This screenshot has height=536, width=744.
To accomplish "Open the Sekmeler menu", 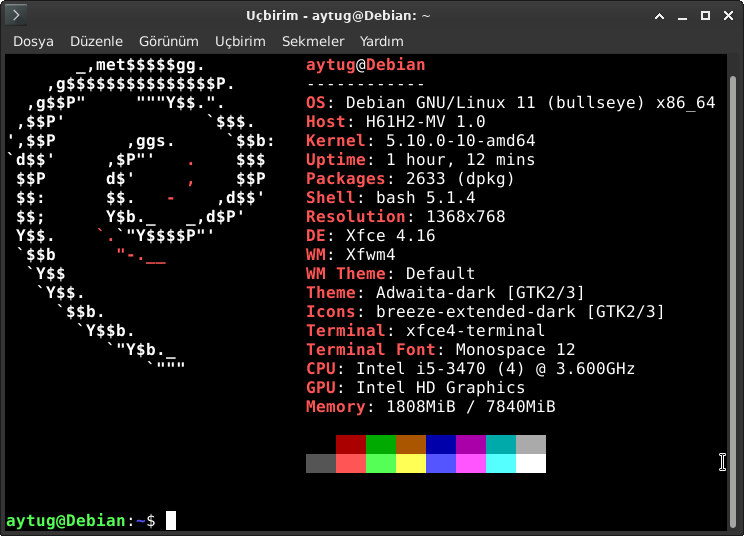I will click(x=313, y=41).
